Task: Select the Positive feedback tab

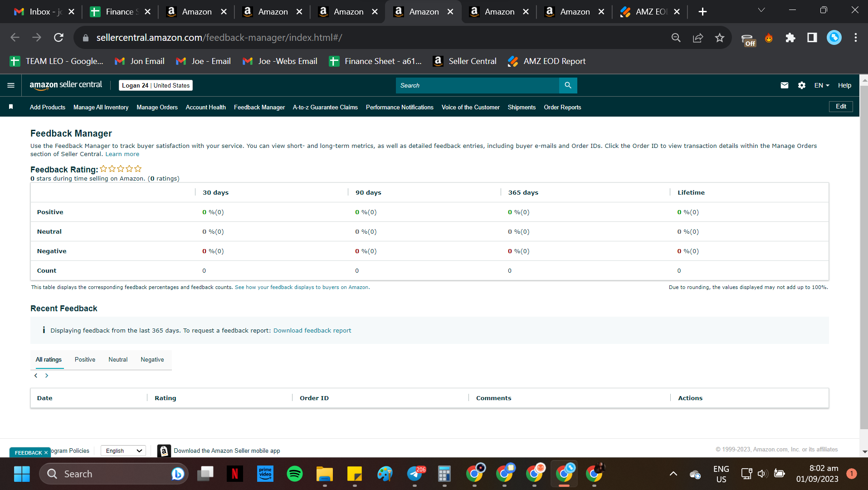Action: coord(85,359)
